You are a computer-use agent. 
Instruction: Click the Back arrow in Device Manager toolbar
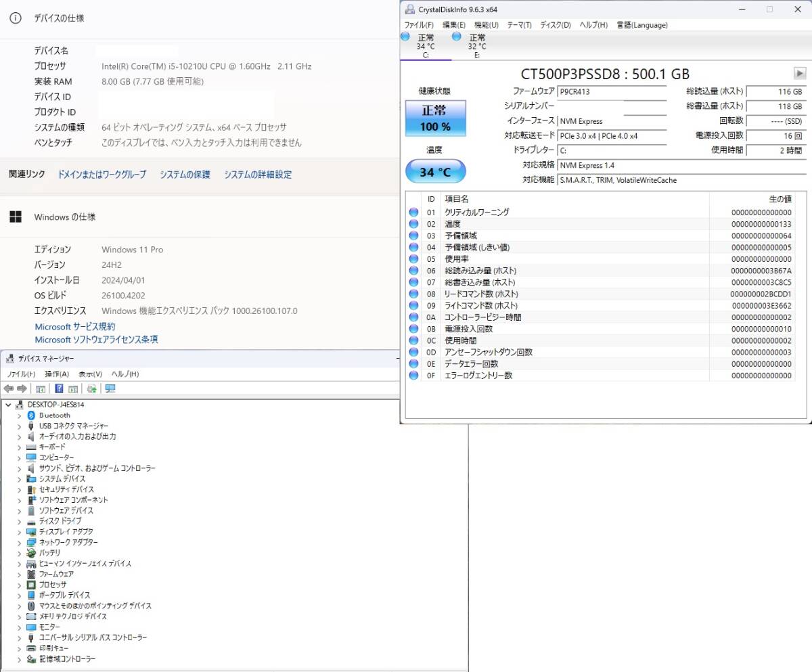click(x=9, y=388)
